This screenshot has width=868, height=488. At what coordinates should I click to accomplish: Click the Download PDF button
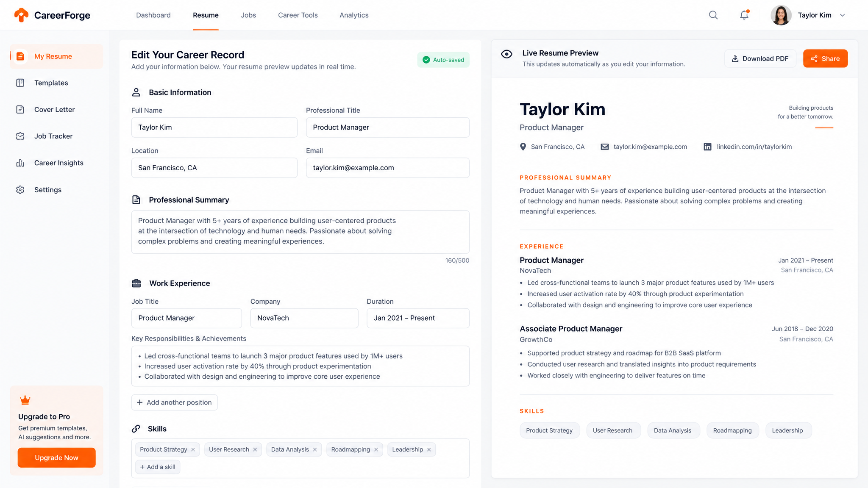(x=760, y=58)
